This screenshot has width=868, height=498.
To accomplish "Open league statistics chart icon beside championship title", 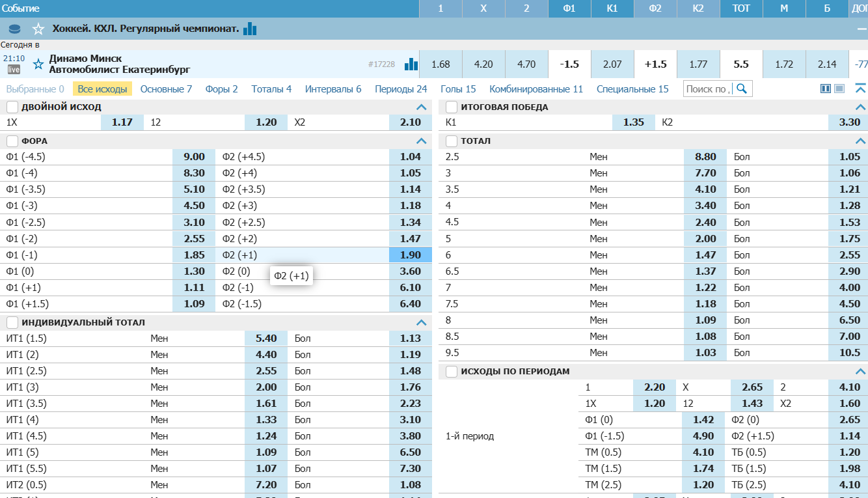I will tap(250, 29).
